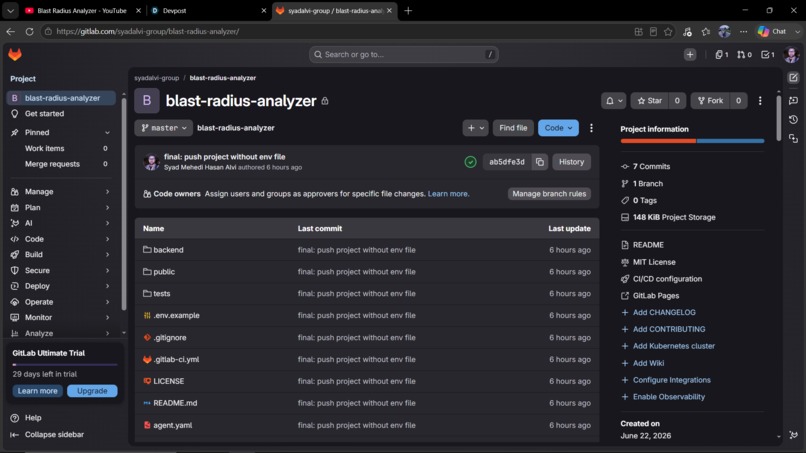Open browser settings and more menu
The width and height of the screenshot is (806, 453).
click(x=743, y=31)
